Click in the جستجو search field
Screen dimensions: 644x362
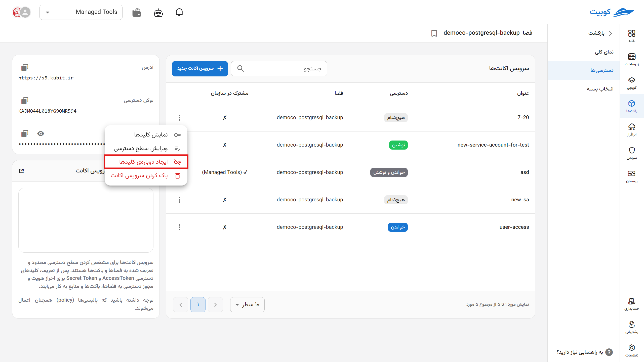point(279,69)
